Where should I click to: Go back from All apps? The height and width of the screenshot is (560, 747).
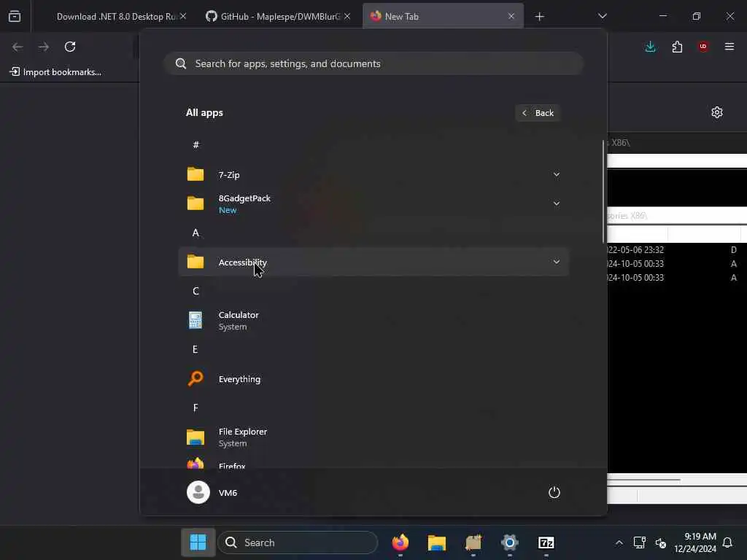[538, 113]
